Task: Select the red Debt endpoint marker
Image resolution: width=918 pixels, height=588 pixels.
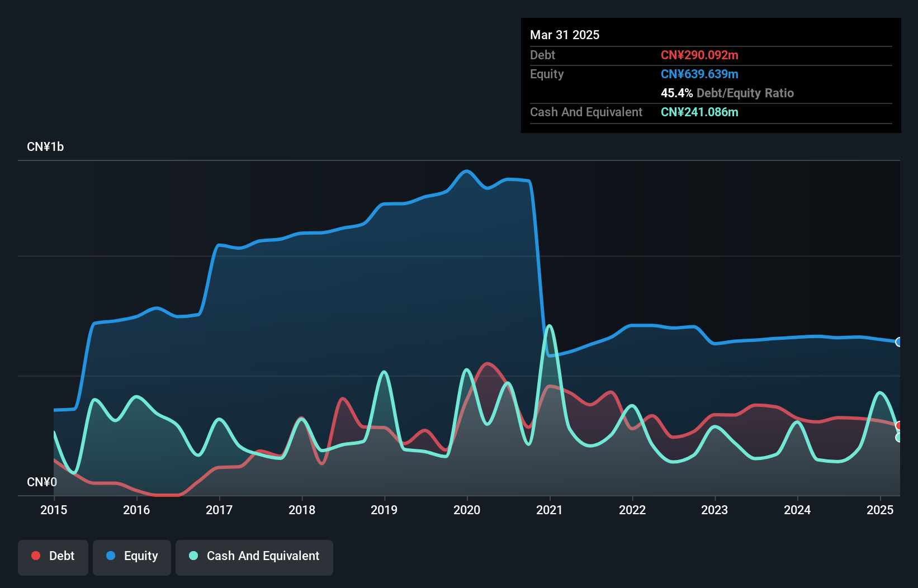Action: (899, 426)
